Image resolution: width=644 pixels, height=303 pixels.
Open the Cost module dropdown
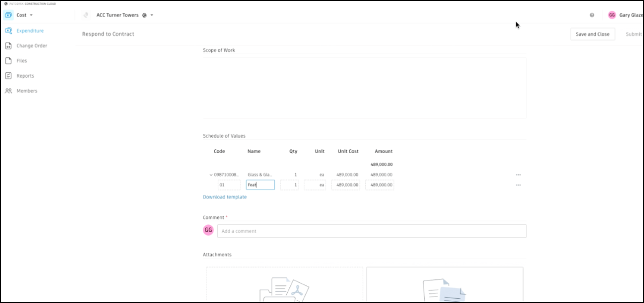[25, 15]
